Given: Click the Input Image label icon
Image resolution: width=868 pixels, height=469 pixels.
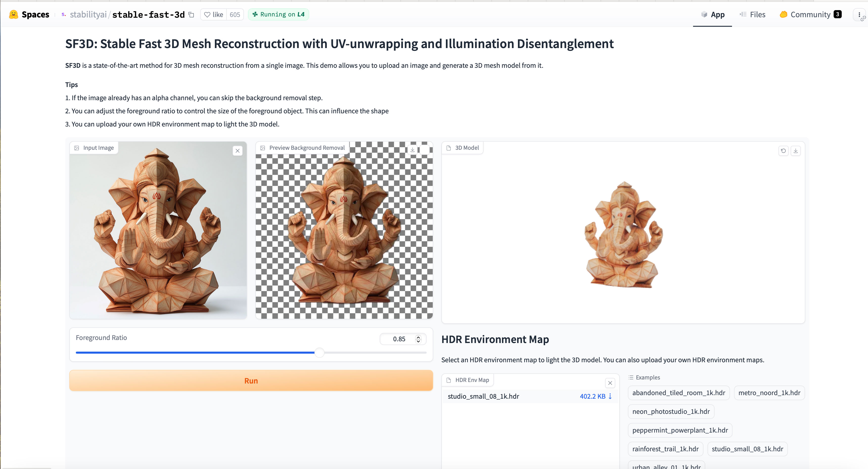Looking at the screenshot, I should (x=77, y=148).
